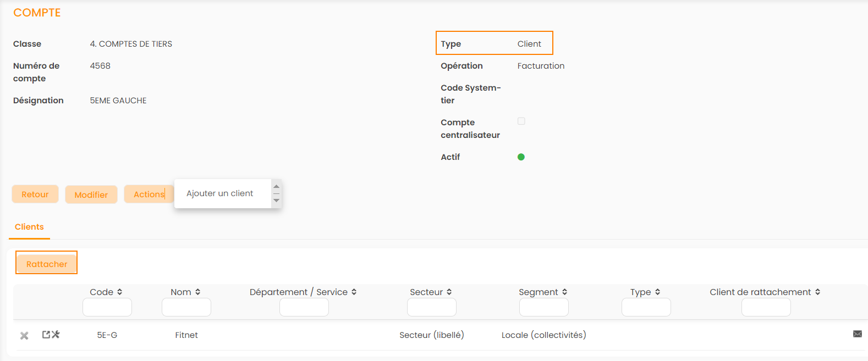Sort by Client de rattachement arrows
Image resolution: width=868 pixels, height=361 pixels.
tap(817, 292)
